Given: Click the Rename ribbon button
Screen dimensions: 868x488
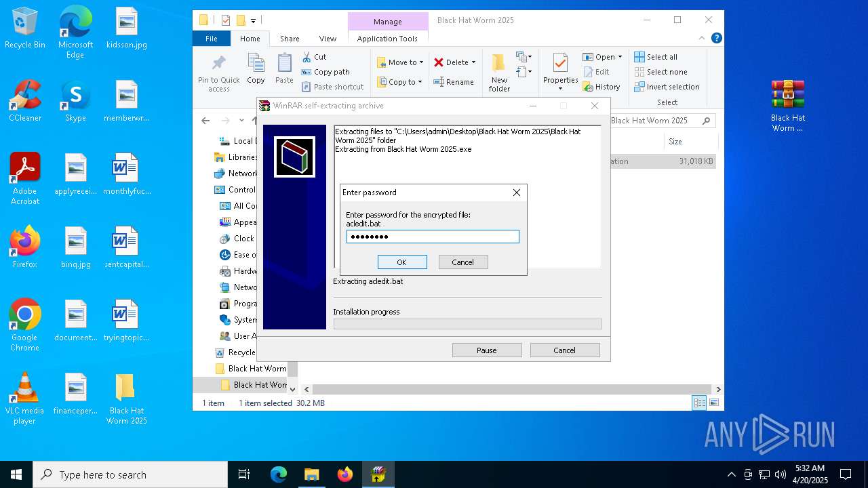Looking at the screenshot, I should tap(454, 82).
